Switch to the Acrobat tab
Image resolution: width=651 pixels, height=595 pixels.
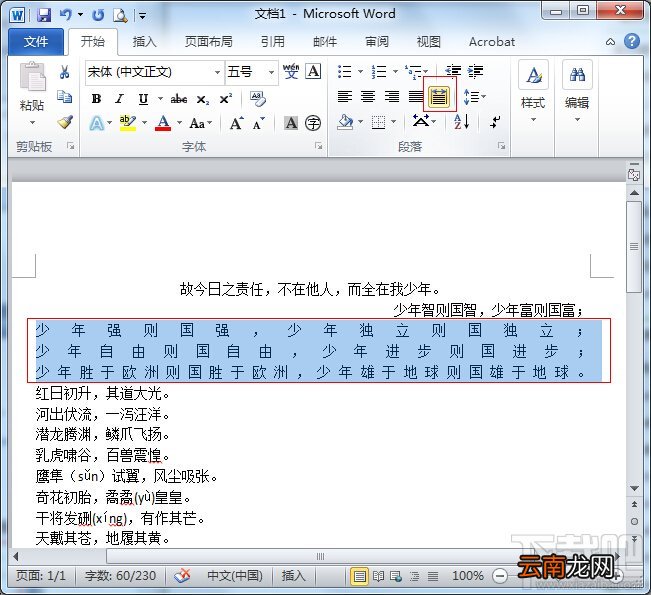pos(492,42)
